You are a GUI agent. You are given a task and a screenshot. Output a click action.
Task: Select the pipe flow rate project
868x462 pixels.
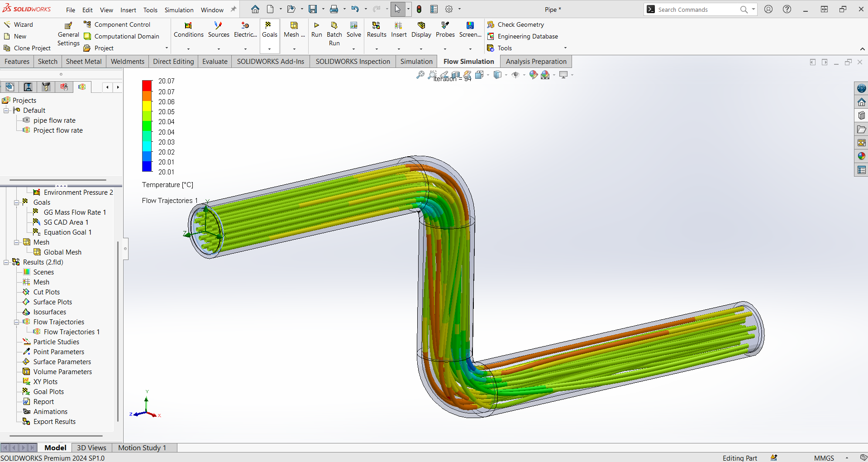click(54, 120)
